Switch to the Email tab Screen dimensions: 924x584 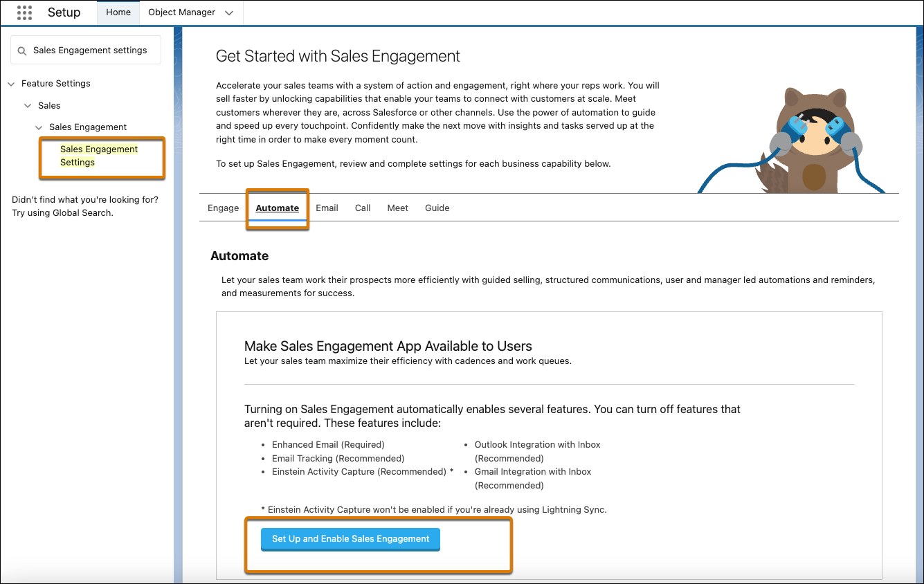[x=327, y=208]
